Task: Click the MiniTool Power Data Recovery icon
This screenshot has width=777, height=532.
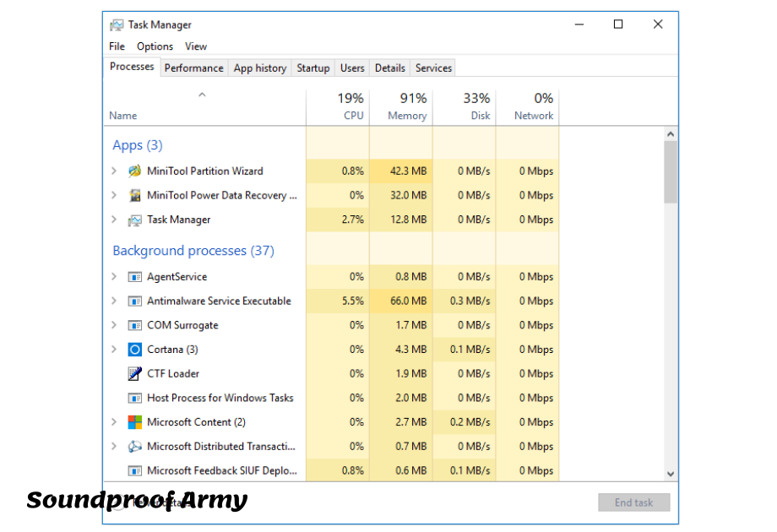Action: click(135, 196)
